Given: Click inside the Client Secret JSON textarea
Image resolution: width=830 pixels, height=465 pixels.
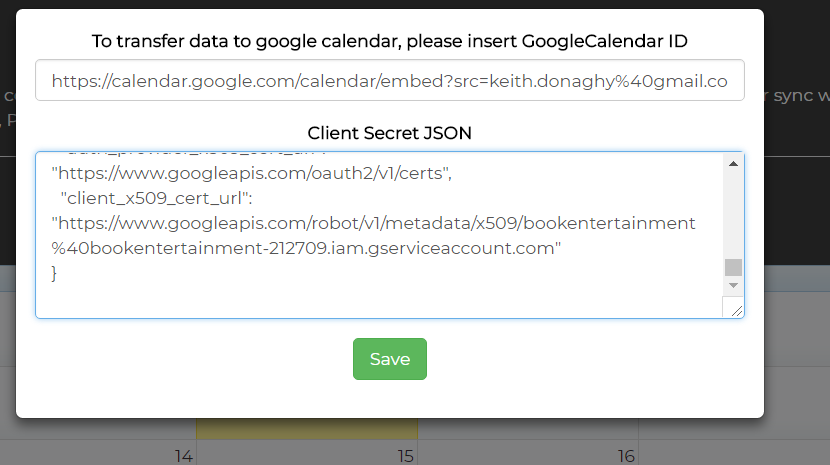Looking at the screenshot, I should 378,235.
